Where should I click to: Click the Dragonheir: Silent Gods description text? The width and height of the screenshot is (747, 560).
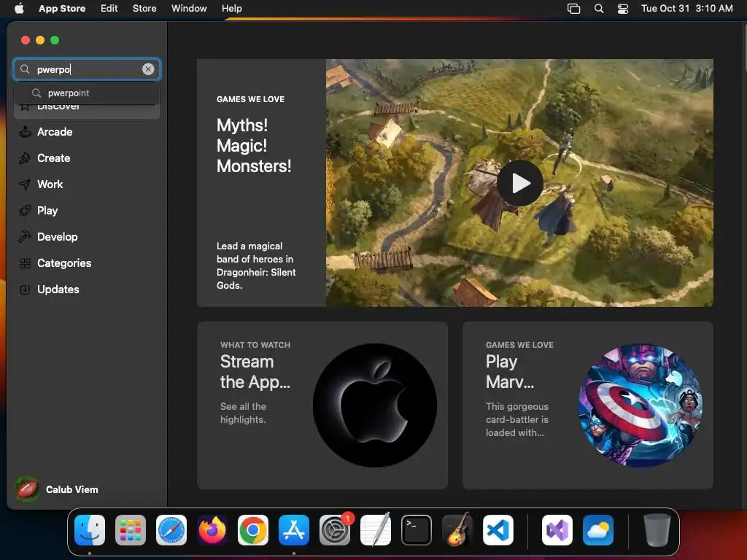[256, 265]
